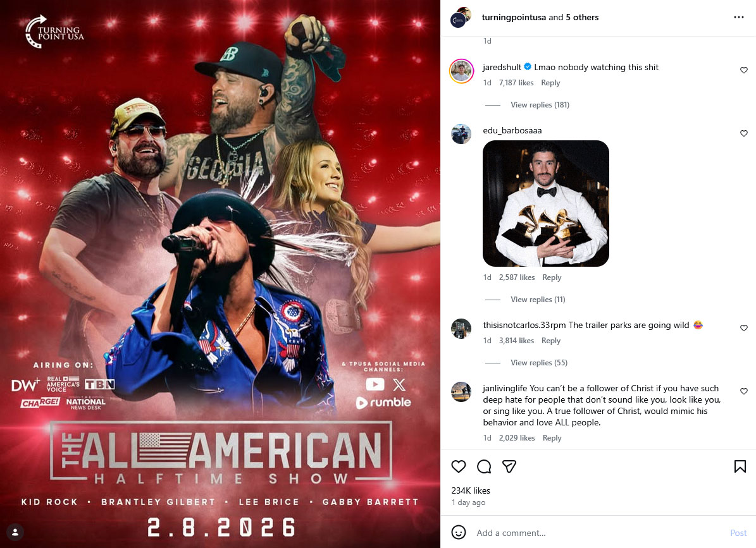Screen dimensions: 756x548
Task: Open the emoji picker smiley icon
Action: tap(459, 532)
